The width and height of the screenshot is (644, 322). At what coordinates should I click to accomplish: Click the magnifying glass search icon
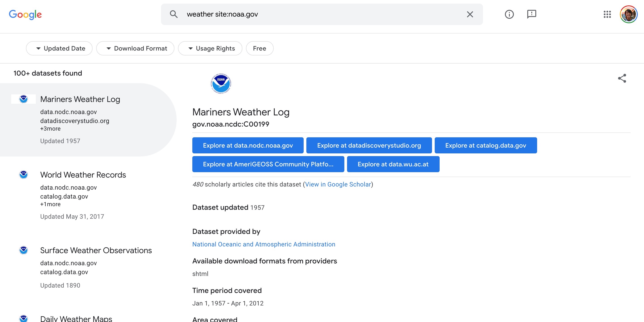tap(174, 14)
